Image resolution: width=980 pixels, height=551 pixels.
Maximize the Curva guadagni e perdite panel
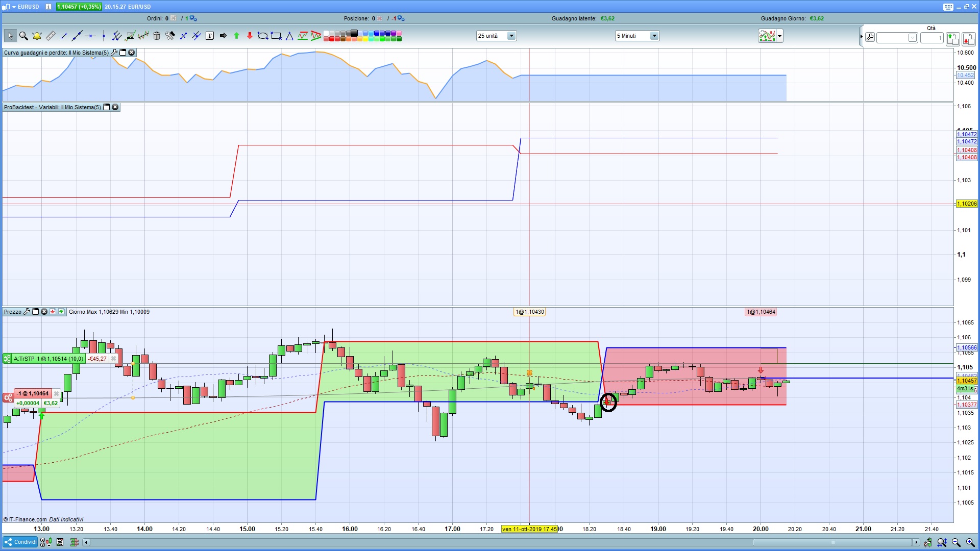(x=123, y=53)
